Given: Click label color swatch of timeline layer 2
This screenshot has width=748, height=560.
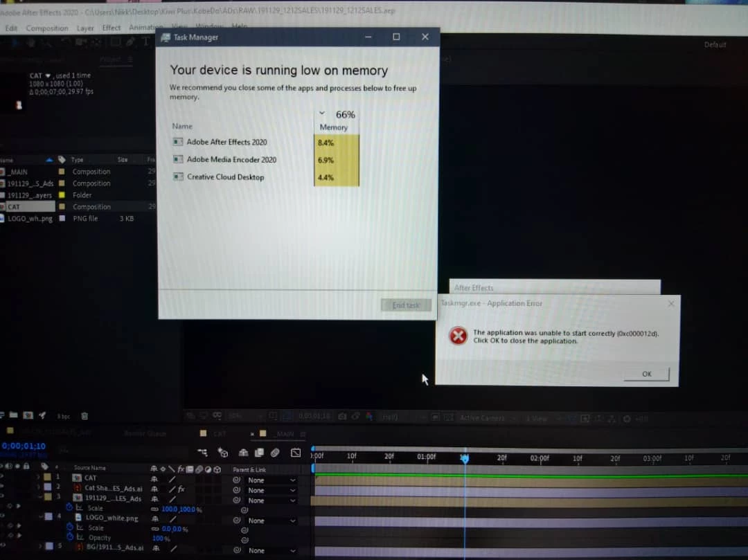Looking at the screenshot, I should 48,487.
